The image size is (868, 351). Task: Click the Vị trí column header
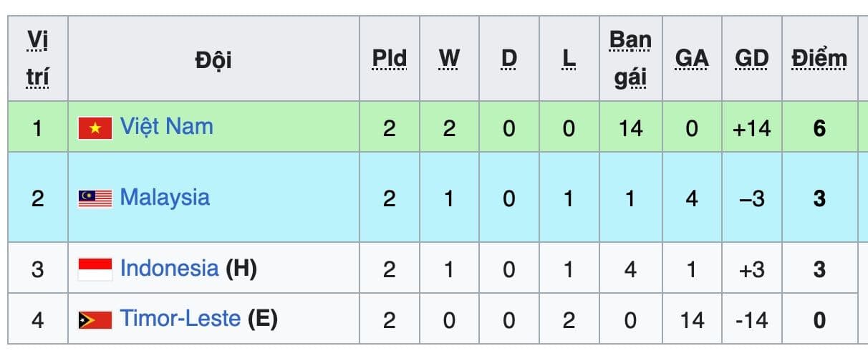37,59
